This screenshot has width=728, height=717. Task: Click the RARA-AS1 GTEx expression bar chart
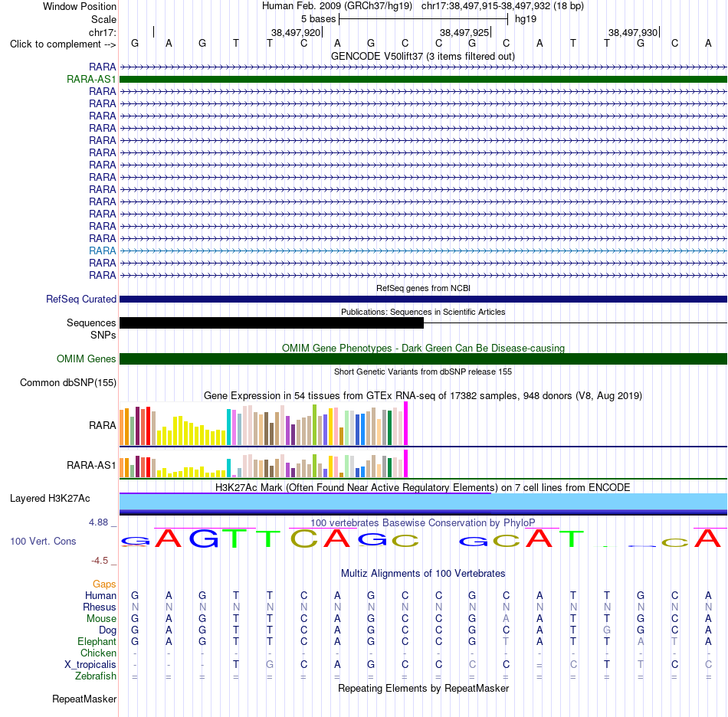pyautogui.click(x=264, y=464)
